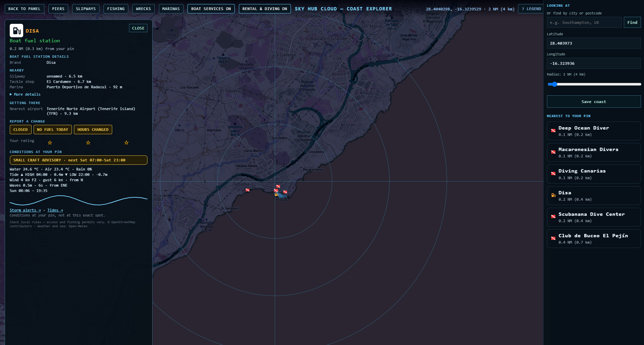Click the middle rating star
The image size is (644, 345).
coord(88,143)
